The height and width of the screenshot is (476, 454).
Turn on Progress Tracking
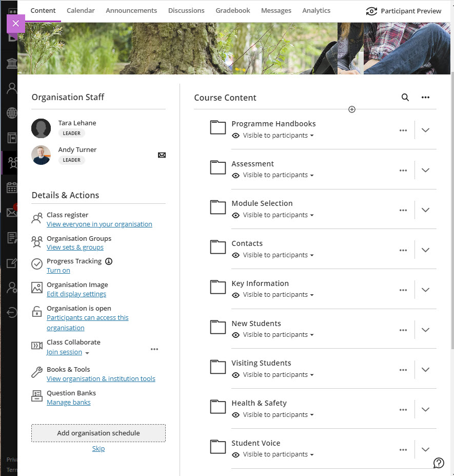pyautogui.click(x=58, y=271)
